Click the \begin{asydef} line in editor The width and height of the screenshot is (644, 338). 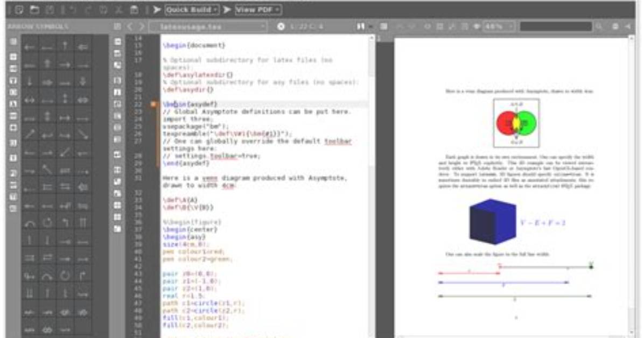190,104
